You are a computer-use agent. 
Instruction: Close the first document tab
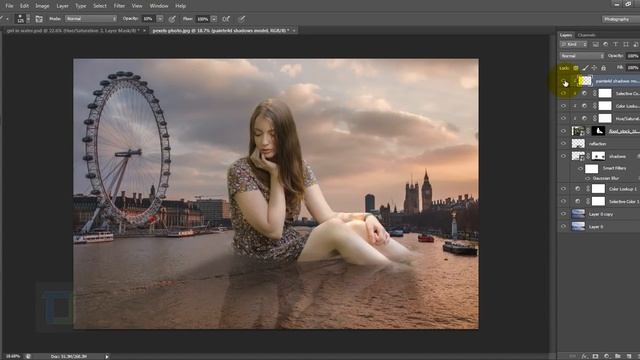(x=144, y=31)
